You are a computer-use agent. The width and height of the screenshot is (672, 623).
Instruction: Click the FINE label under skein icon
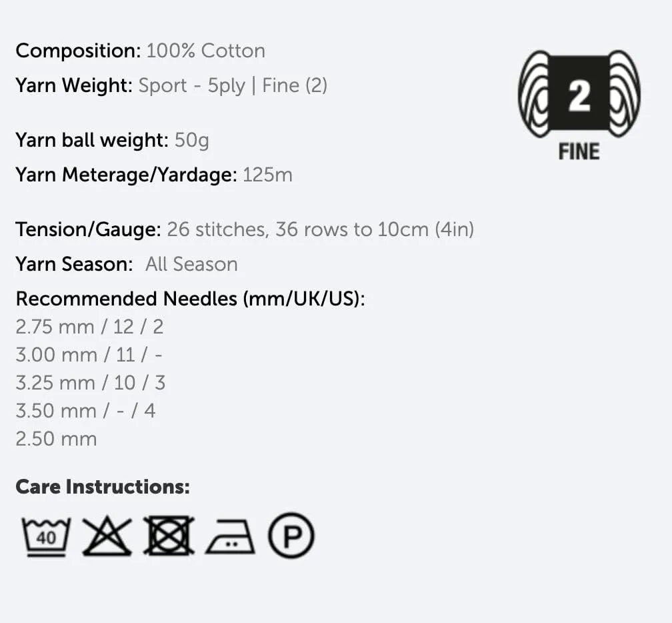click(x=579, y=152)
